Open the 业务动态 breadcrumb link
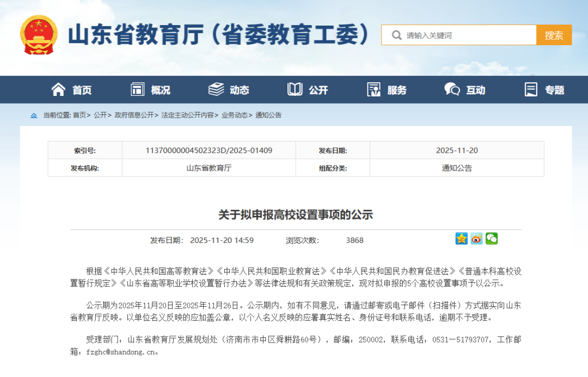The height and width of the screenshot is (377, 588). 235,115
